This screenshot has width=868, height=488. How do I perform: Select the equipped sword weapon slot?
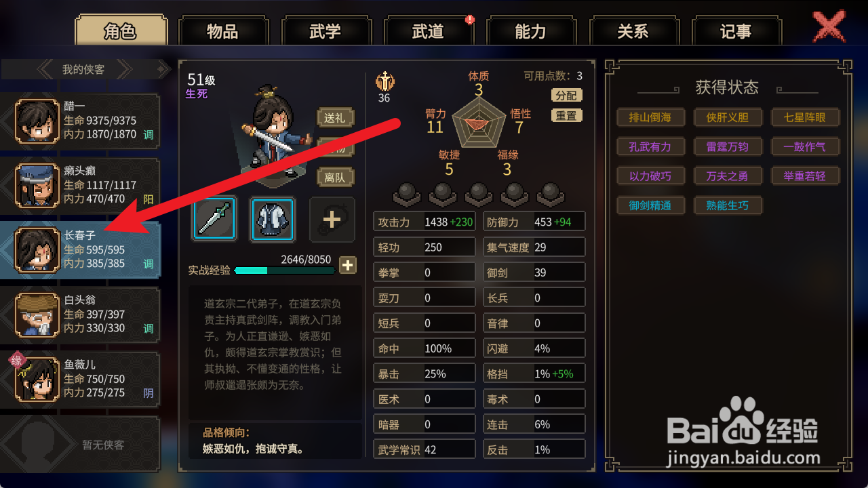215,219
